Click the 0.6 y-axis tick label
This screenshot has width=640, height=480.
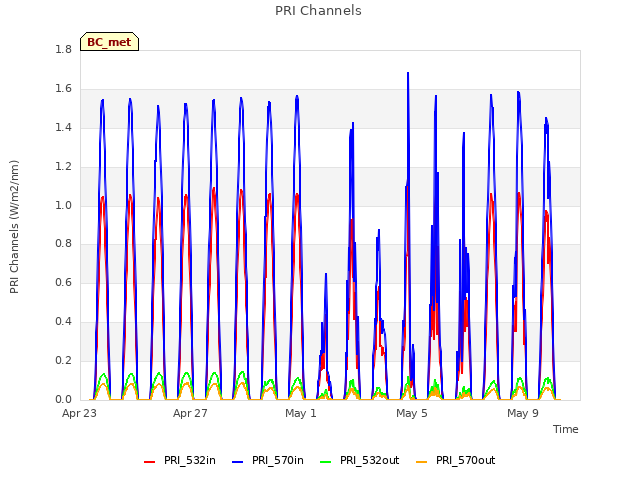point(63,283)
